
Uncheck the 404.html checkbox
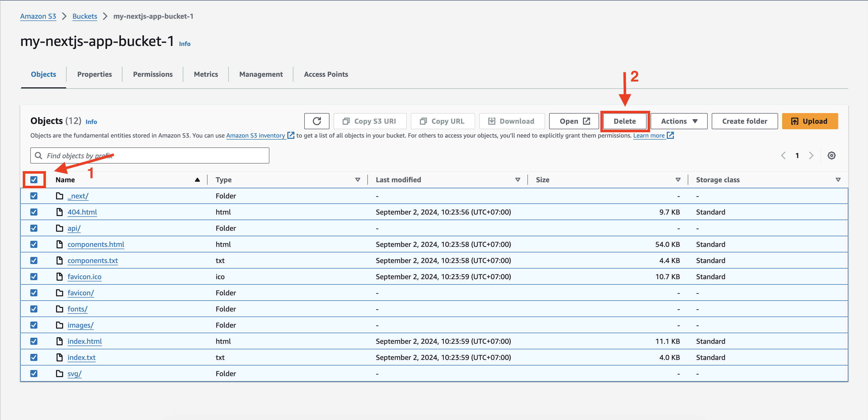tap(34, 212)
